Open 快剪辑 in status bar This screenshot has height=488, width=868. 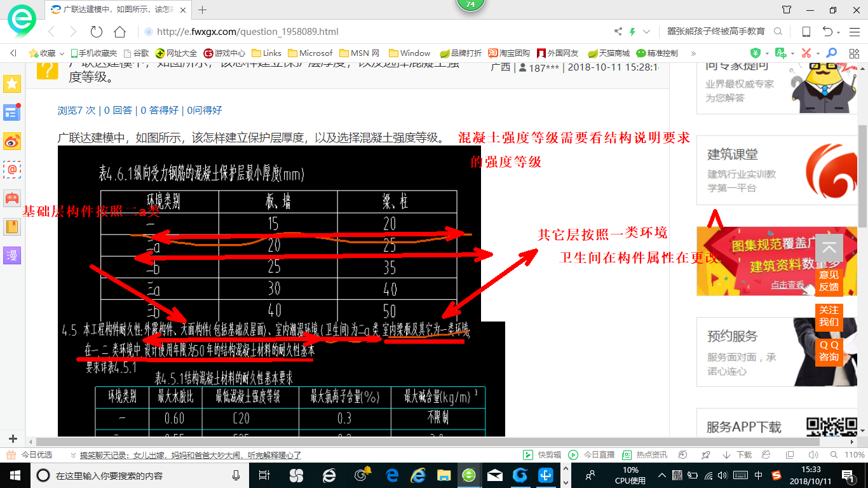[543, 455]
